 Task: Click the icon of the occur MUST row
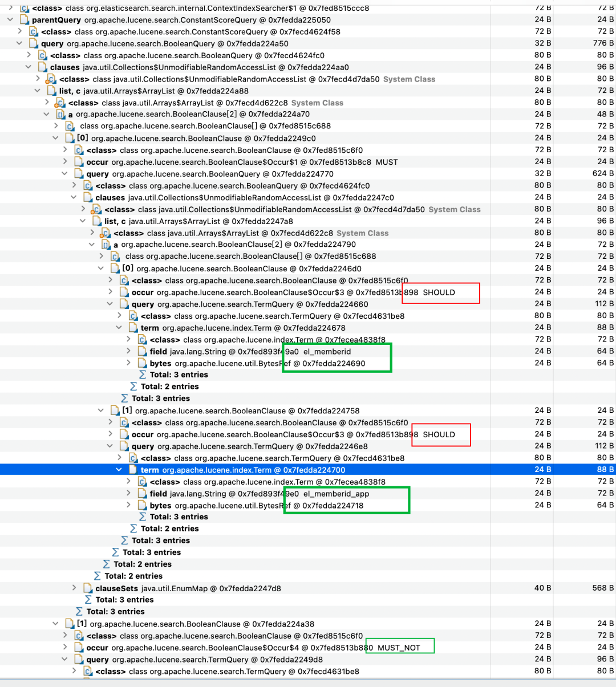79,162
